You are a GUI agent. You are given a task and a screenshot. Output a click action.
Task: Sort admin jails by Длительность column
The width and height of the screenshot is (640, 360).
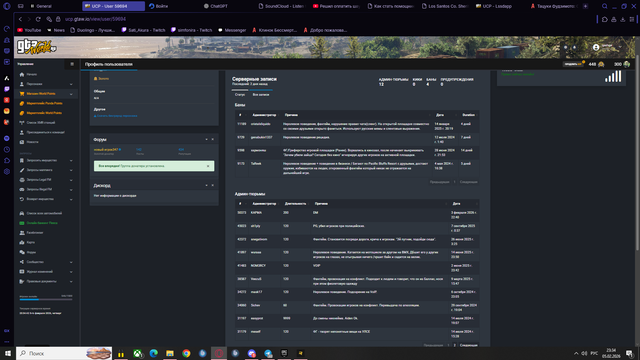click(x=295, y=204)
